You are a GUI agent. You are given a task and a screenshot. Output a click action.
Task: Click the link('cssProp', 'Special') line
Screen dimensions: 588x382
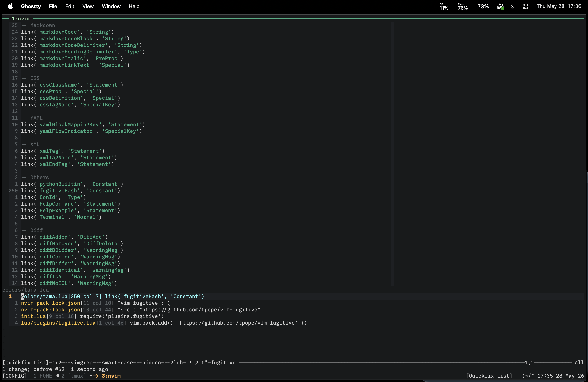pyautogui.click(x=61, y=91)
